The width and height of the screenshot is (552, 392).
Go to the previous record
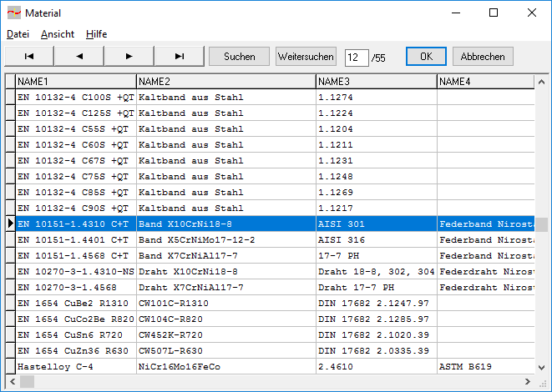click(79, 56)
